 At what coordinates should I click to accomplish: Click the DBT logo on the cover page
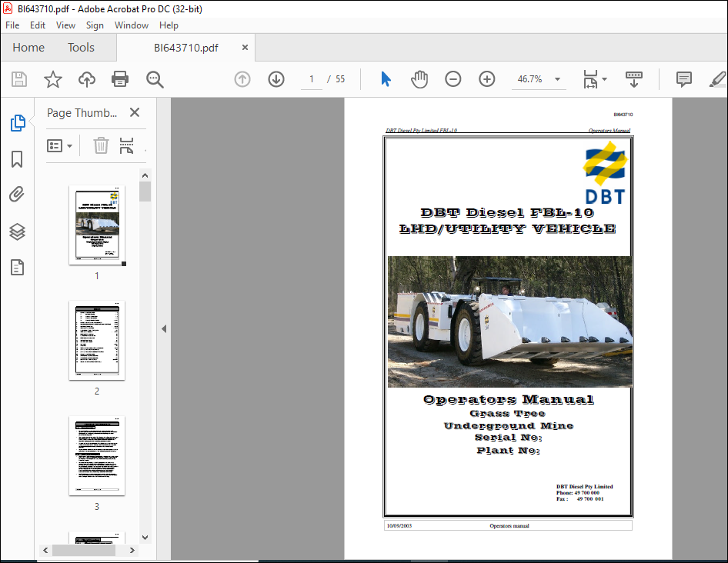tap(605, 172)
